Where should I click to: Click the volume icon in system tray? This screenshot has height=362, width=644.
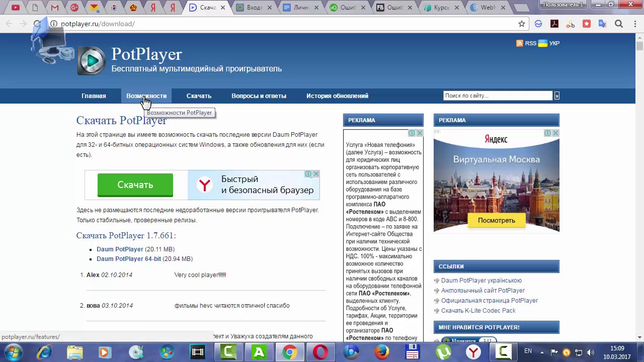pyautogui.click(x=591, y=352)
